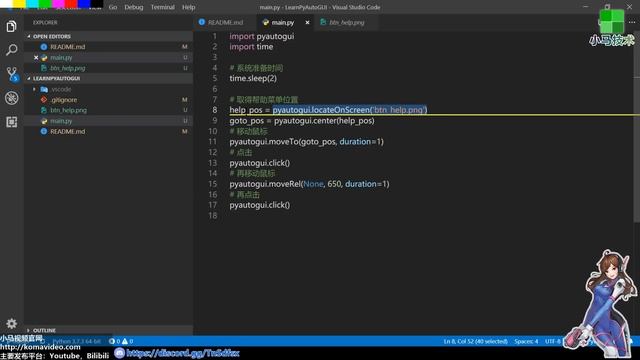640x360 pixels.
Task: Click the git icon beside .gitignore
Action: [44, 100]
